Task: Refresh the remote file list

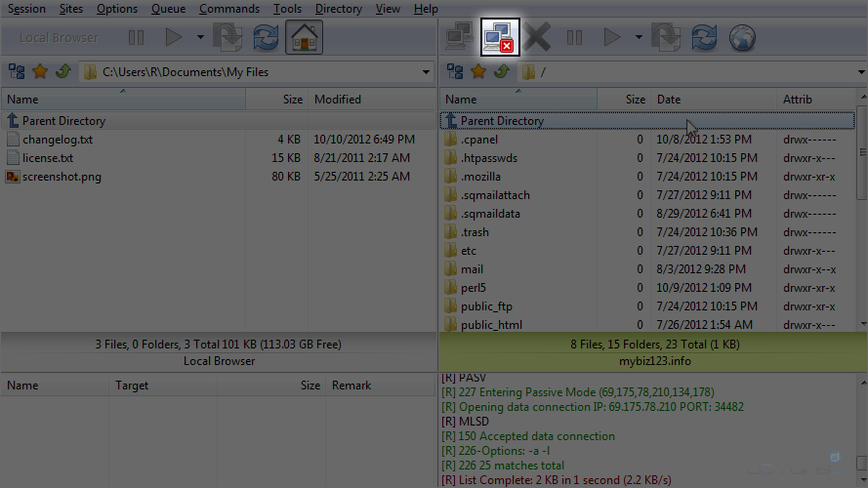Action: point(703,38)
